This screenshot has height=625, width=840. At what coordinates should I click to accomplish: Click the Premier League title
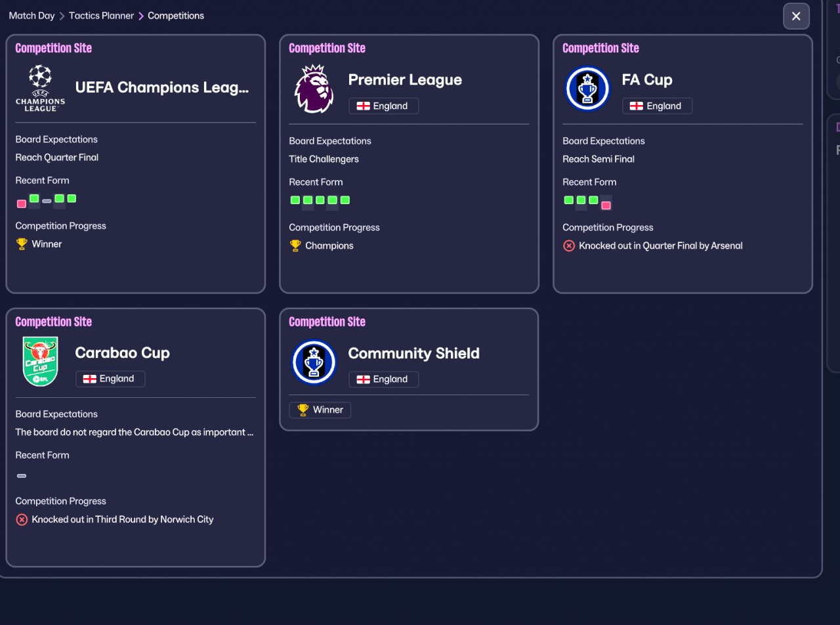point(405,80)
